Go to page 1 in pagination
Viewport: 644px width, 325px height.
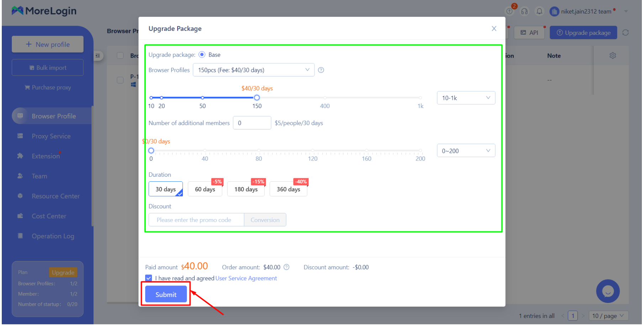(x=573, y=316)
